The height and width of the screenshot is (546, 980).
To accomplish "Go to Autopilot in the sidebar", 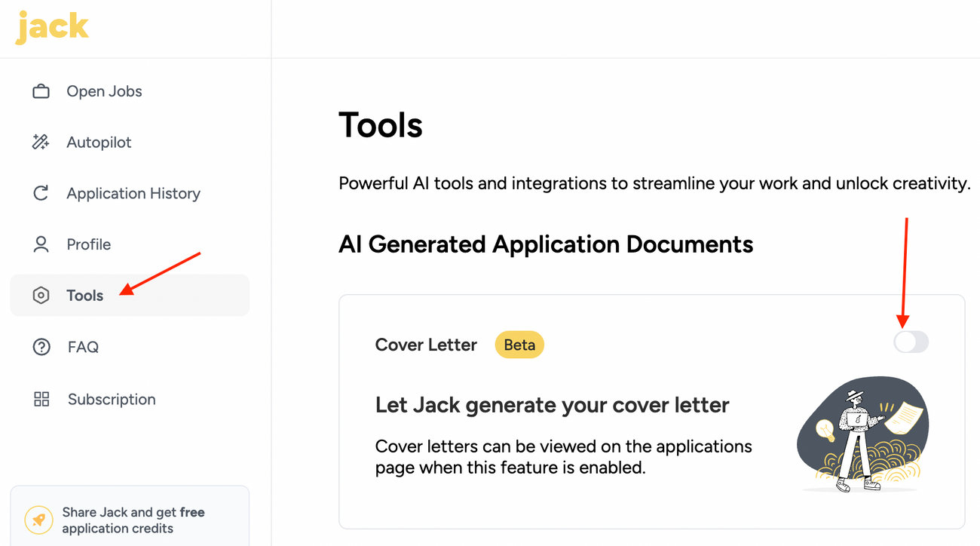I will pyautogui.click(x=99, y=143).
